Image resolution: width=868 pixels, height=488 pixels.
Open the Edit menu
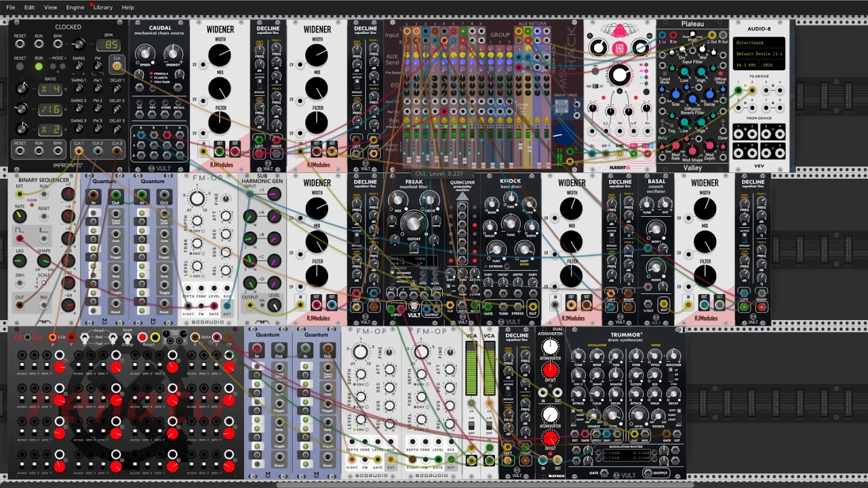pyautogui.click(x=30, y=7)
